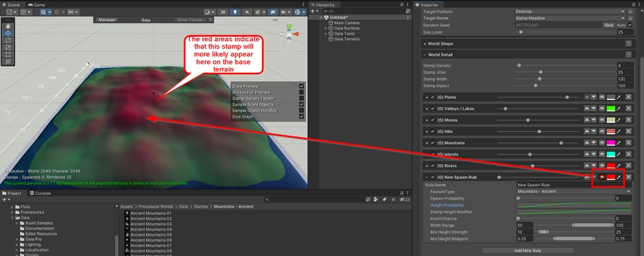This screenshot has height=256, width=644.
Task: Click the Show Terrain button
Action: coord(189,19)
